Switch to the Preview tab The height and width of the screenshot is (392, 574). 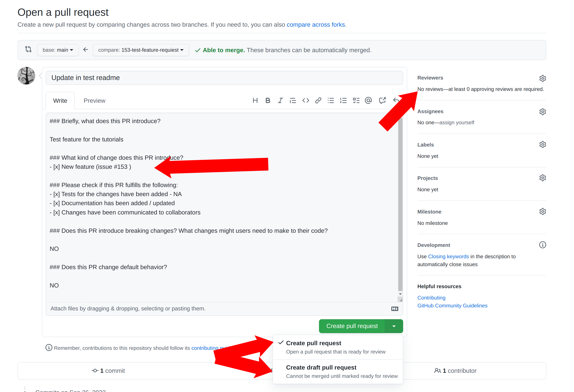(94, 101)
